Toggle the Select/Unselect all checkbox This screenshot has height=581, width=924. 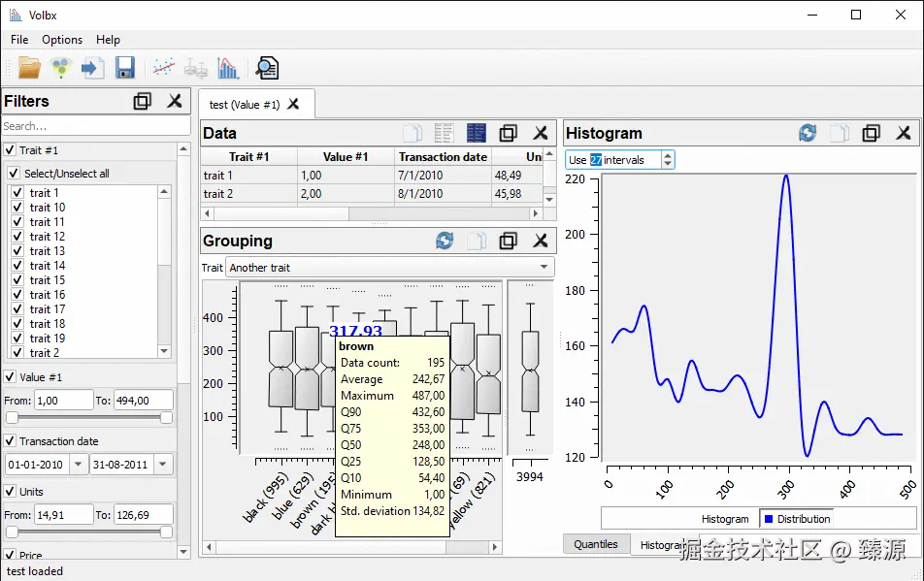coord(15,173)
